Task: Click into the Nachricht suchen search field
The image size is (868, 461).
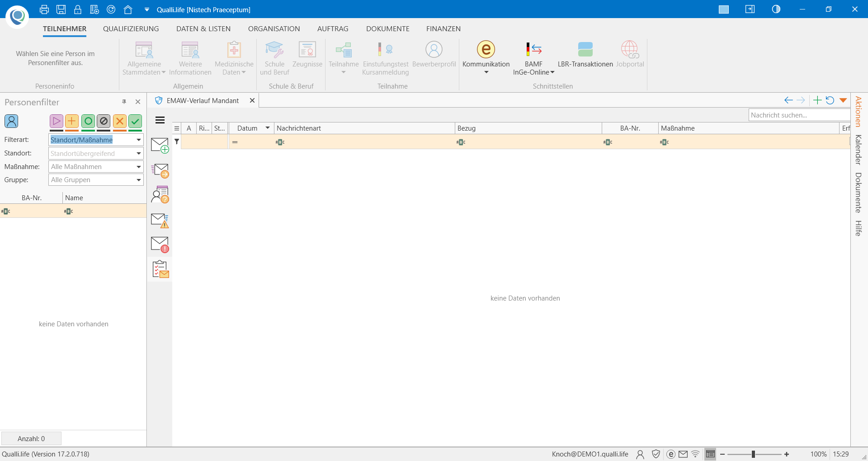Action: pyautogui.click(x=799, y=115)
